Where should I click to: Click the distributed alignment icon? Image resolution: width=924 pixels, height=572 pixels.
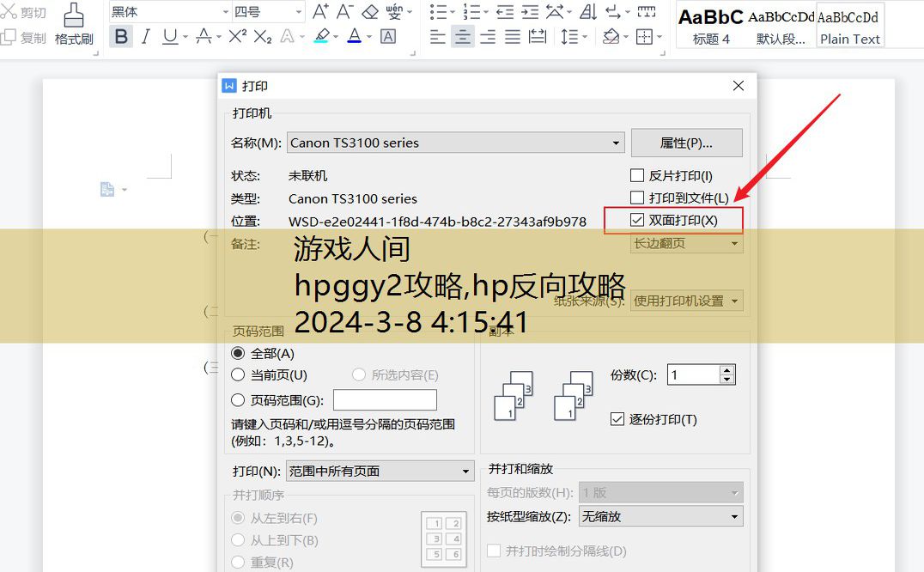click(x=538, y=37)
